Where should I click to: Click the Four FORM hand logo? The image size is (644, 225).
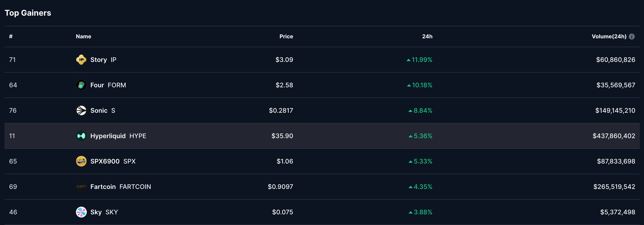point(81,85)
